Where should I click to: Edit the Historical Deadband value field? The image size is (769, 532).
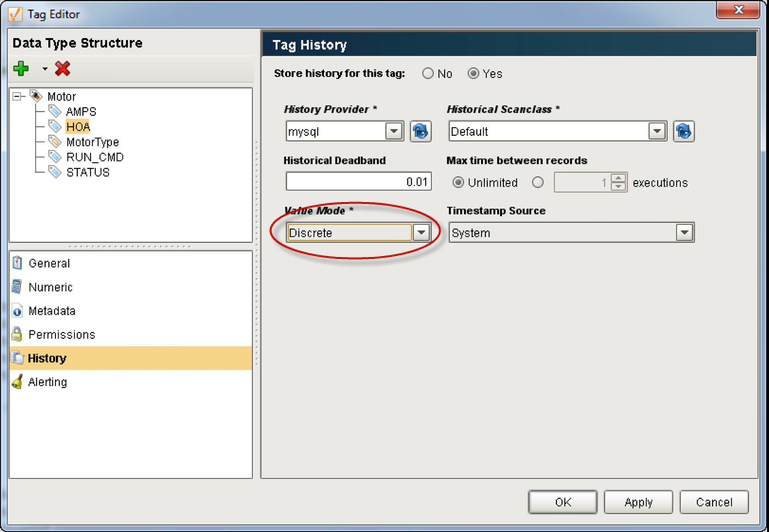click(358, 181)
